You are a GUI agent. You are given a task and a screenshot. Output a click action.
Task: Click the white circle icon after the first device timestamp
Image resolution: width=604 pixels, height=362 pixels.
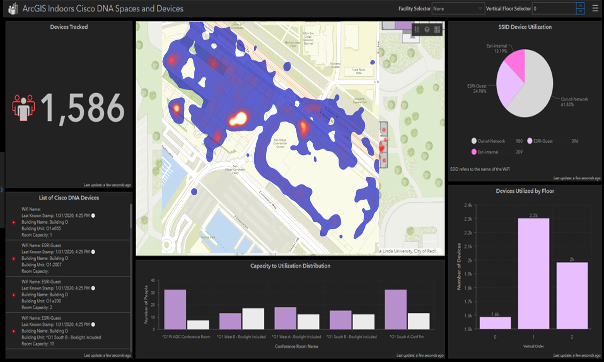coord(93,216)
